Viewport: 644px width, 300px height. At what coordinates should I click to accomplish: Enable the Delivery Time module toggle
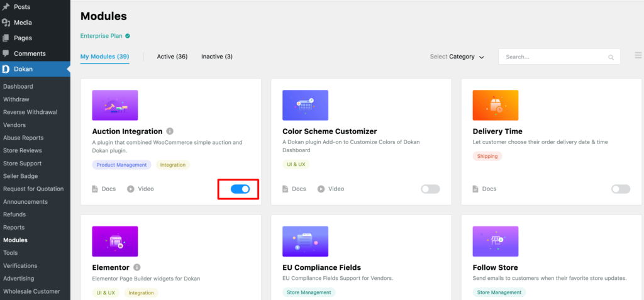click(621, 189)
